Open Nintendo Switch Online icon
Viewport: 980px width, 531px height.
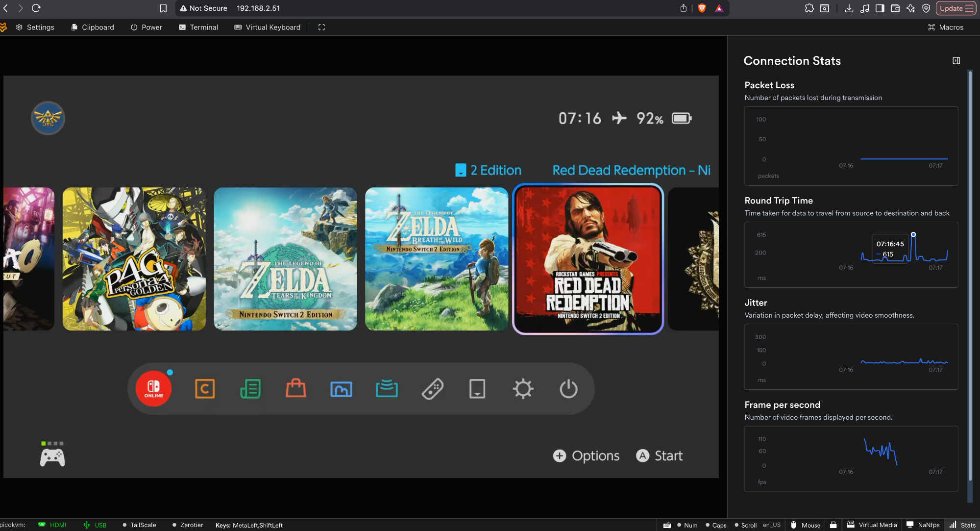pyautogui.click(x=153, y=389)
